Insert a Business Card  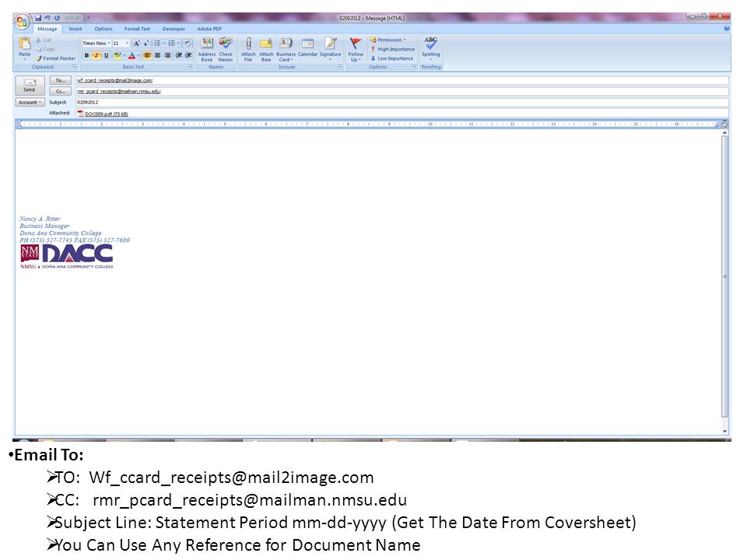(286, 50)
